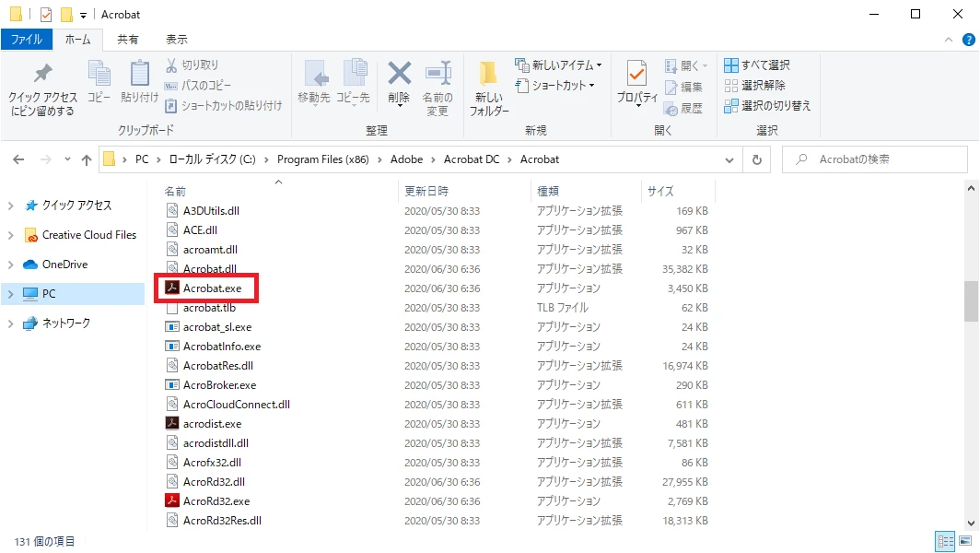980x553 pixels.
Task: Click the History (履歴) command
Action: pyautogui.click(x=683, y=108)
